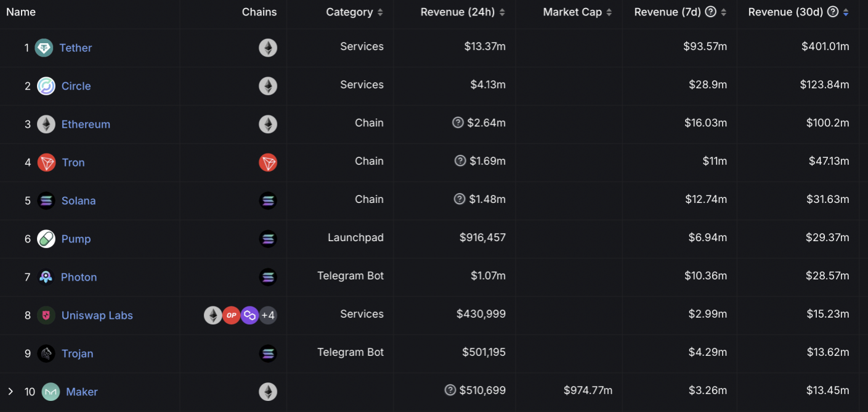Click the Tron logo beside the Tron name

click(x=46, y=162)
